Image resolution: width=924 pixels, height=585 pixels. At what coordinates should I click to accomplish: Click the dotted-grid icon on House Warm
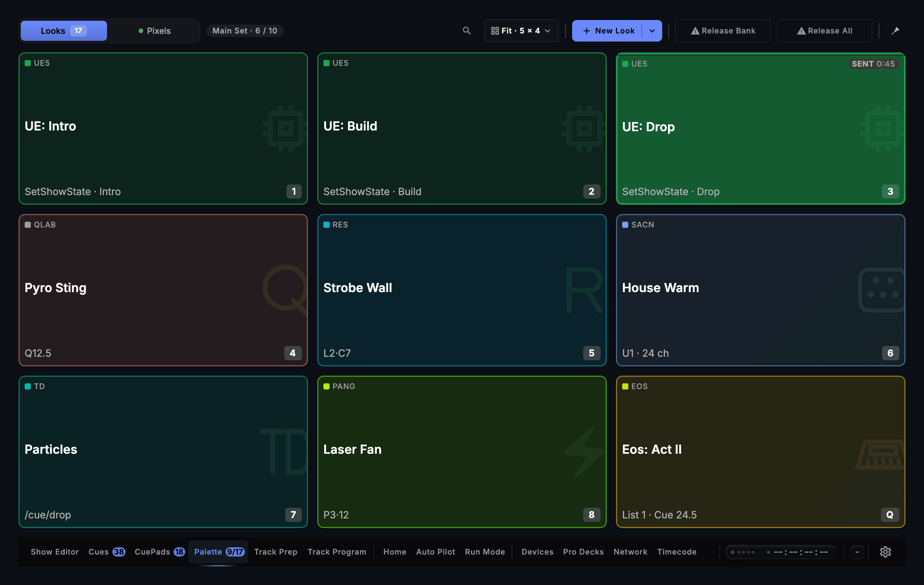pos(882,290)
